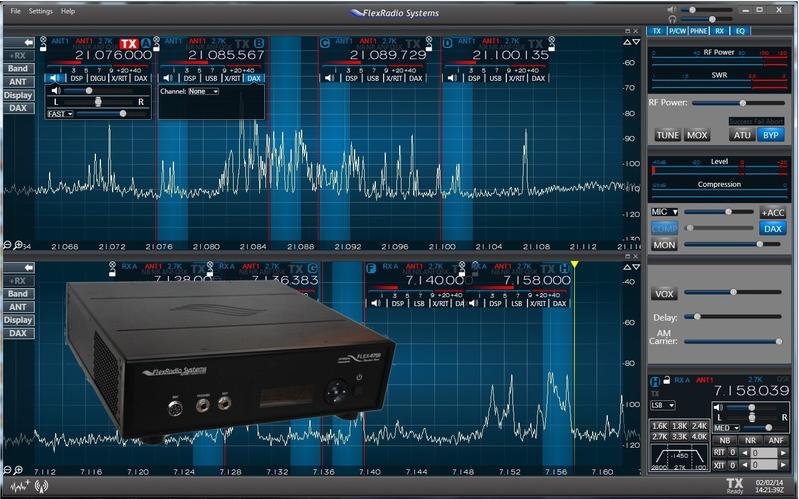Toggle the MOX transmit button
799x499 pixels.
click(697, 135)
